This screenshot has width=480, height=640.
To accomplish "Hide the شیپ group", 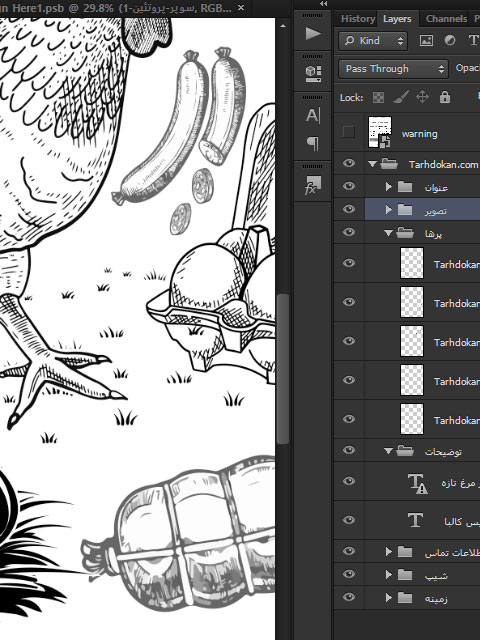I will [349, 574].
